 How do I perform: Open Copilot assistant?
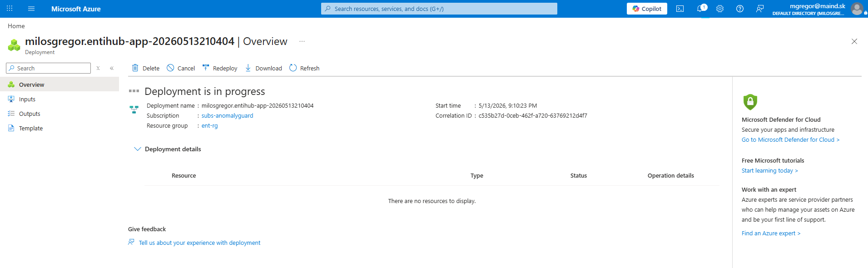[x=647, y=9]
